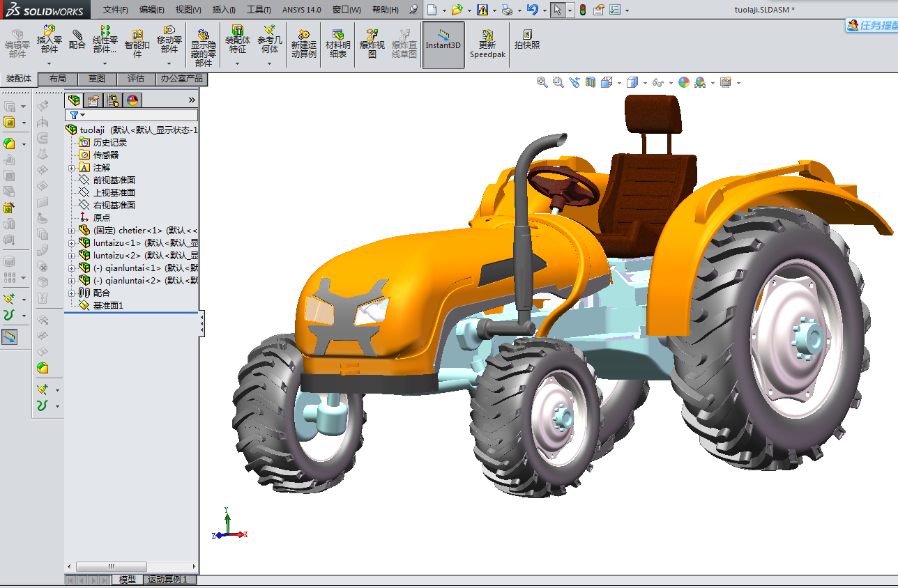This screenshot has height=588, width=898.
Task: Switch to the ConfigurationManager panel tab
Action: click(113, 100)
